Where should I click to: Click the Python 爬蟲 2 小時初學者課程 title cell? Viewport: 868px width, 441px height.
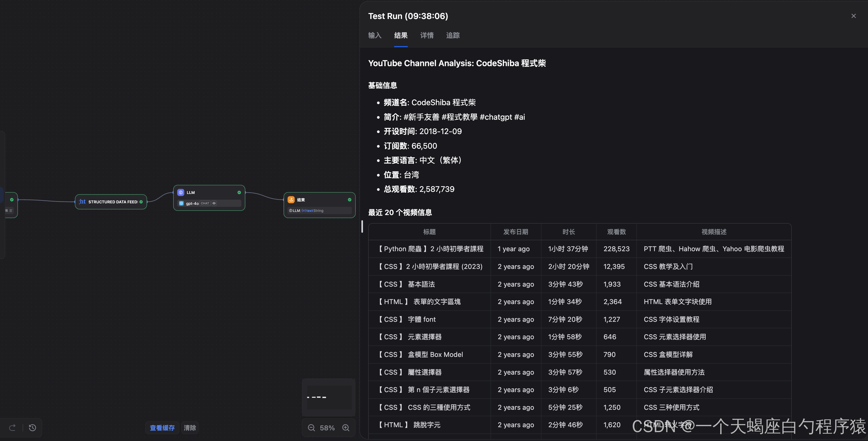pos(430,249)
